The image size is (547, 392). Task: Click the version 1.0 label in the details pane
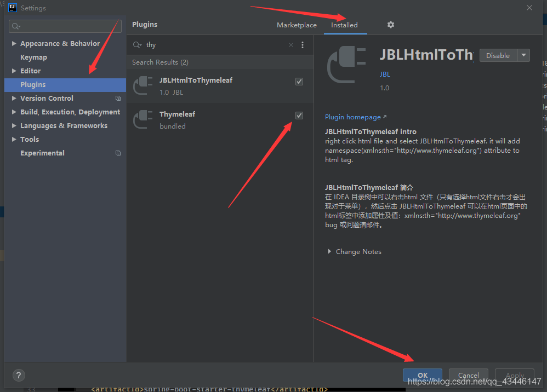384,88
